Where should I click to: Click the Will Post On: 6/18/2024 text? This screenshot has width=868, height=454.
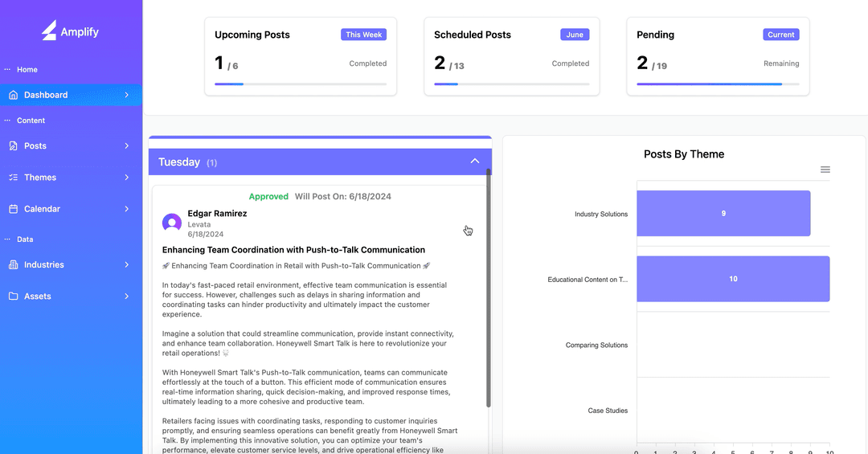click(x=342, y=197)
